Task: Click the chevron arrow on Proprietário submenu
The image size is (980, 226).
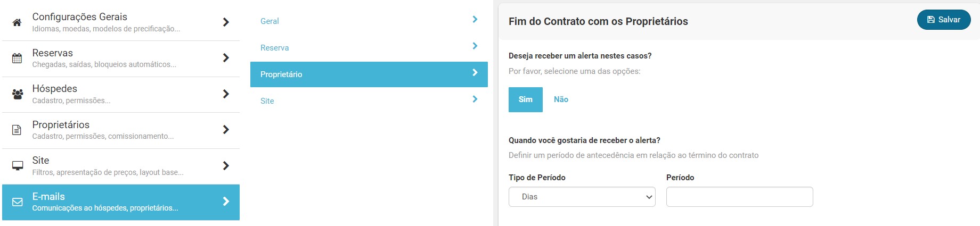Action: click(x=475, y=73)
